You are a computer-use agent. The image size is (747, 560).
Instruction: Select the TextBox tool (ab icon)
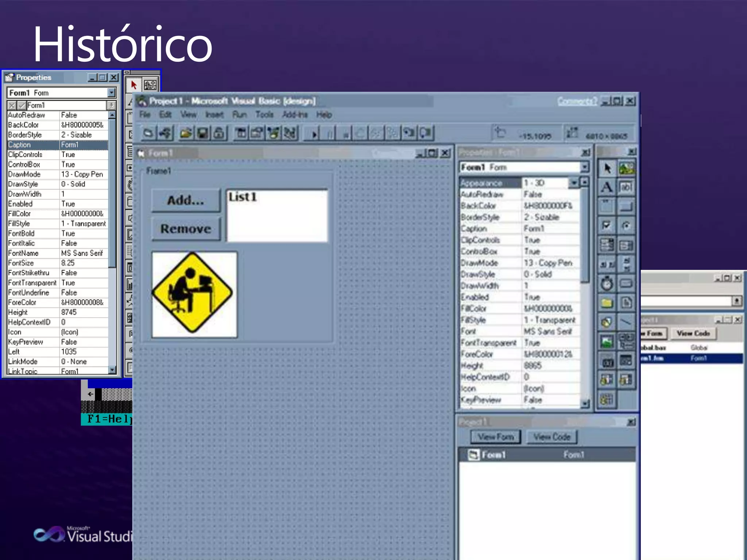(626, 187)
